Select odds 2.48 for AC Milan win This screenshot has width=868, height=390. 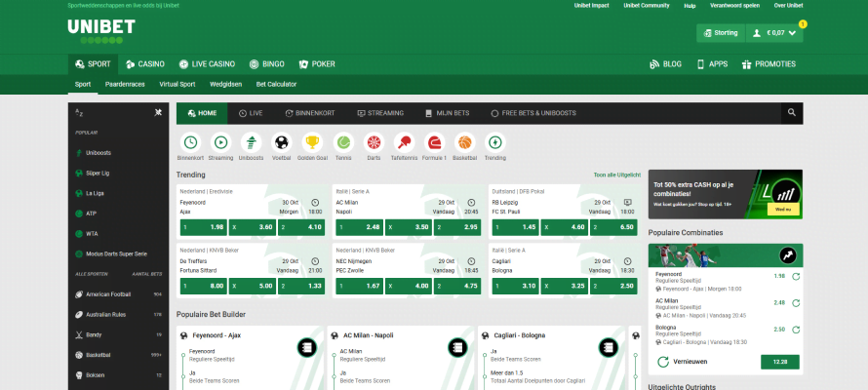click(360, 227)
